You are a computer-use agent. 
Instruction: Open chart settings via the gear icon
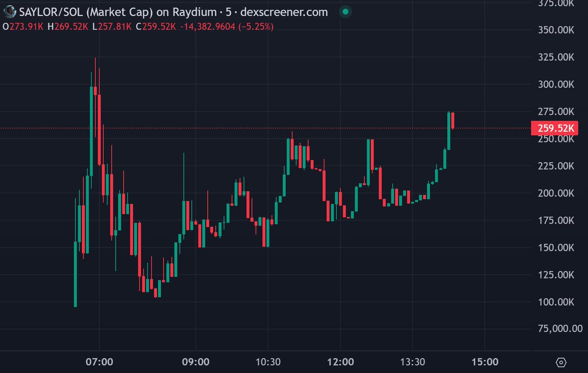[x=562, y=362]
